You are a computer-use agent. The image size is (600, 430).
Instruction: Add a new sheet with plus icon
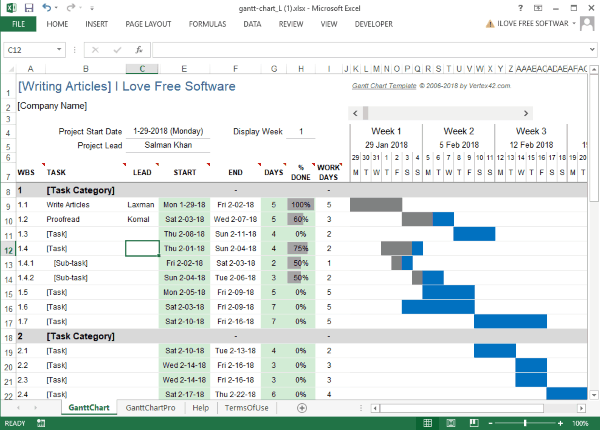[302, 408]
